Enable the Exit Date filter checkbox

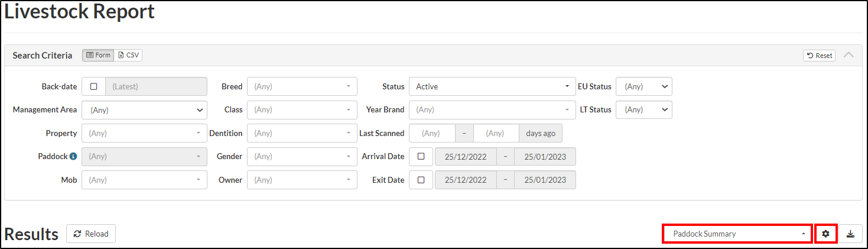pyautogui.click(x=421, y=180)
